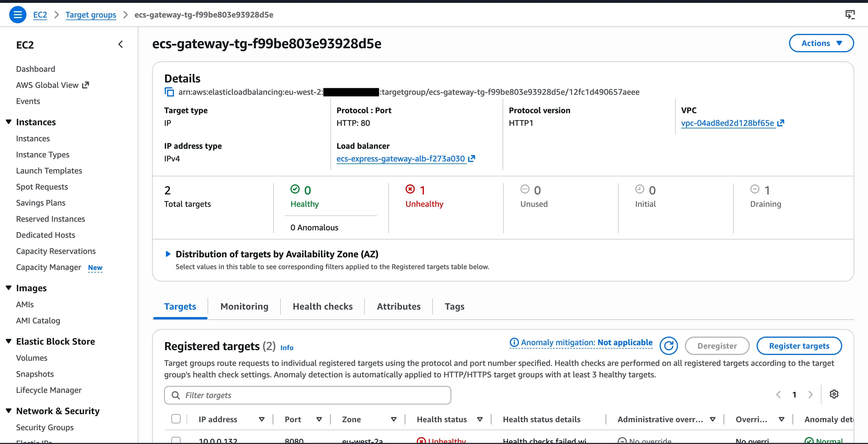Open the Actions dropdown menu

[821, 43]
